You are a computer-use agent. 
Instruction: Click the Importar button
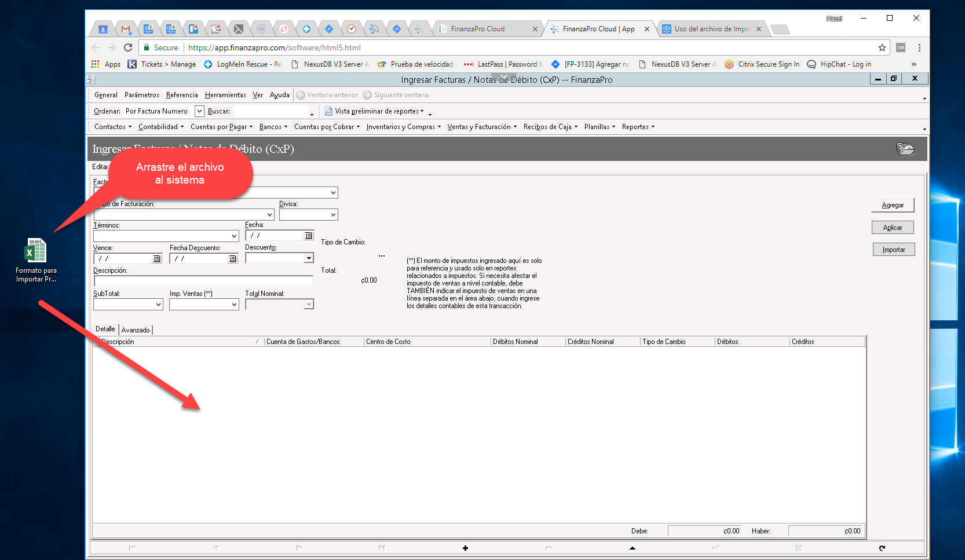[x=894, y=250]
